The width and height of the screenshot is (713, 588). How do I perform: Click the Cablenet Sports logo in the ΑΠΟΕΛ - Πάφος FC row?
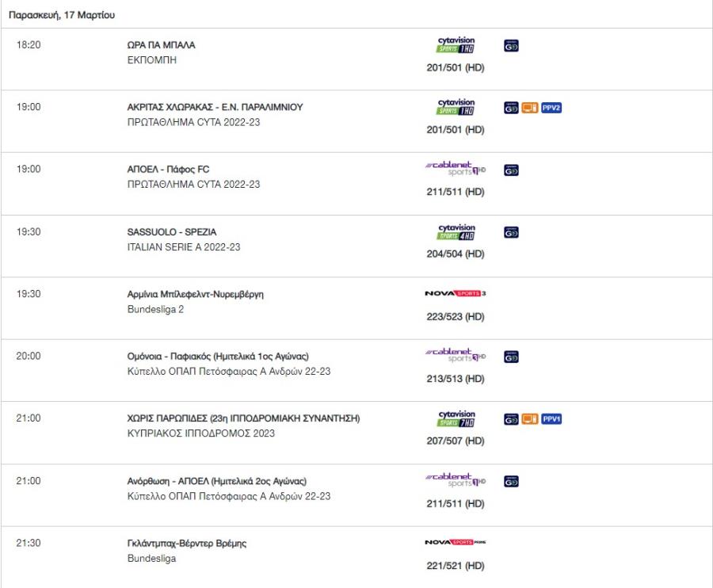point(456,169)
